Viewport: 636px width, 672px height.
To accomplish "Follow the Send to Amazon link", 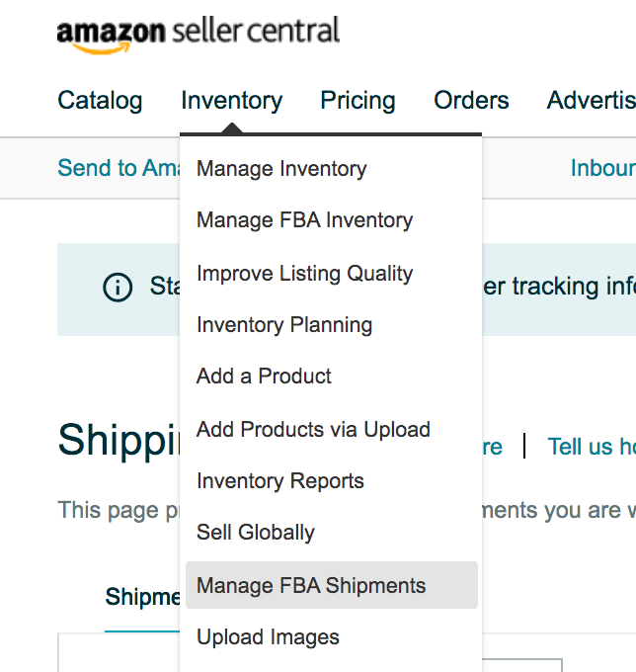I will [x=119, y=168].
